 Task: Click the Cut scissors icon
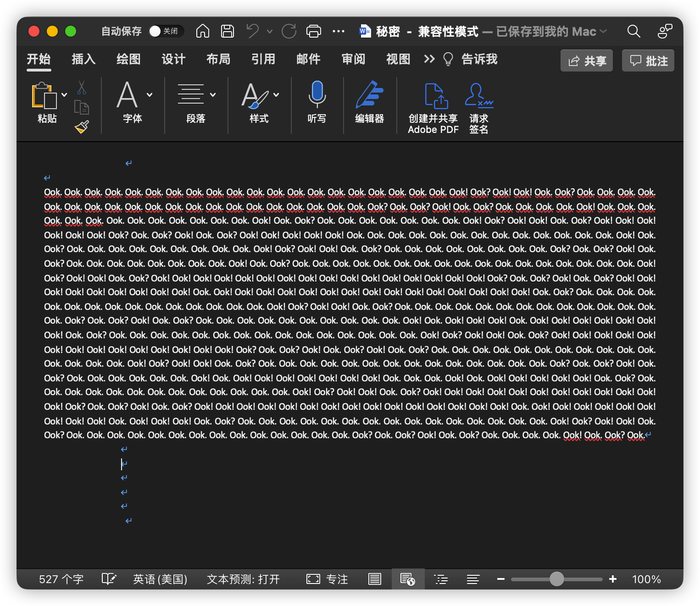(x=81, y=88)
